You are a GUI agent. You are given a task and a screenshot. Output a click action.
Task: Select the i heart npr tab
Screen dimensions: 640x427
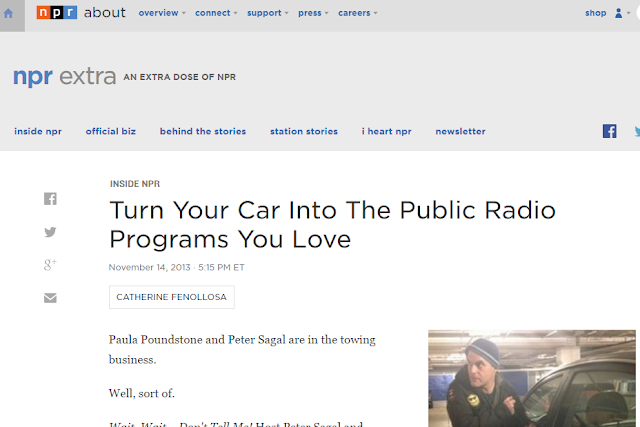(387, 131)
